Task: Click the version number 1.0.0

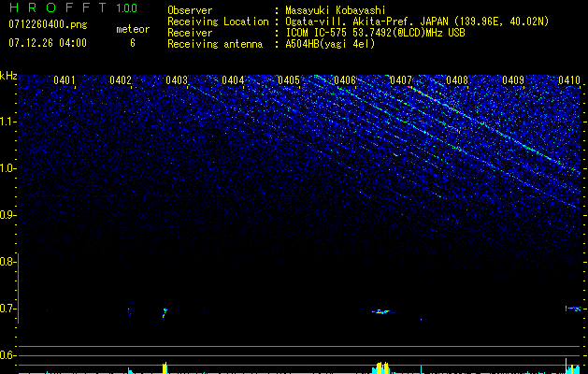Action: [127, 7]
